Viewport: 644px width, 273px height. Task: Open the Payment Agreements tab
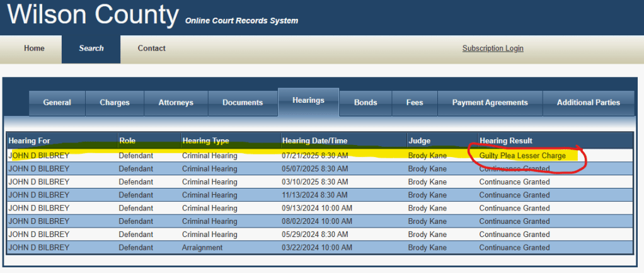(x=490, y=103)
